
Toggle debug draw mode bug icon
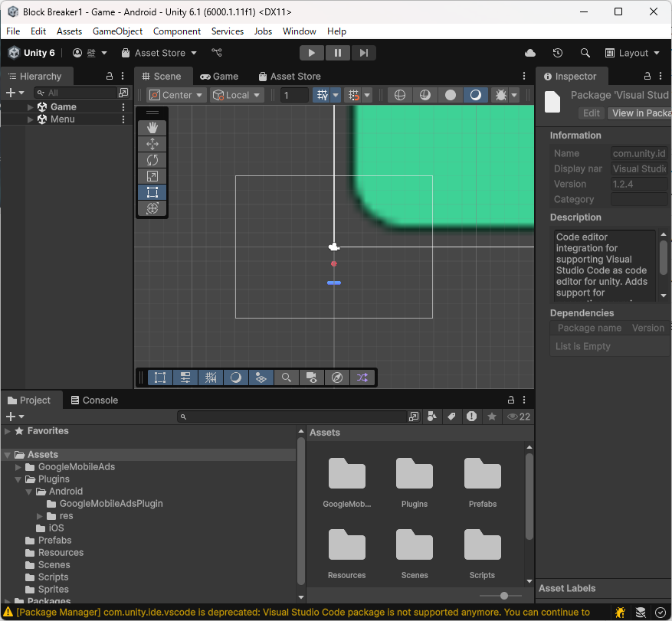[x=500, y=95]
